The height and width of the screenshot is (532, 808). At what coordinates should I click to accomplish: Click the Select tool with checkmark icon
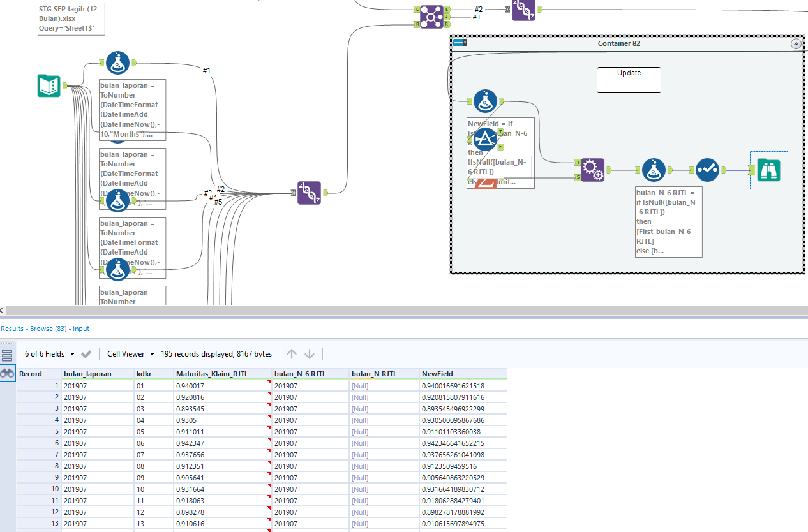pos(707,170)
